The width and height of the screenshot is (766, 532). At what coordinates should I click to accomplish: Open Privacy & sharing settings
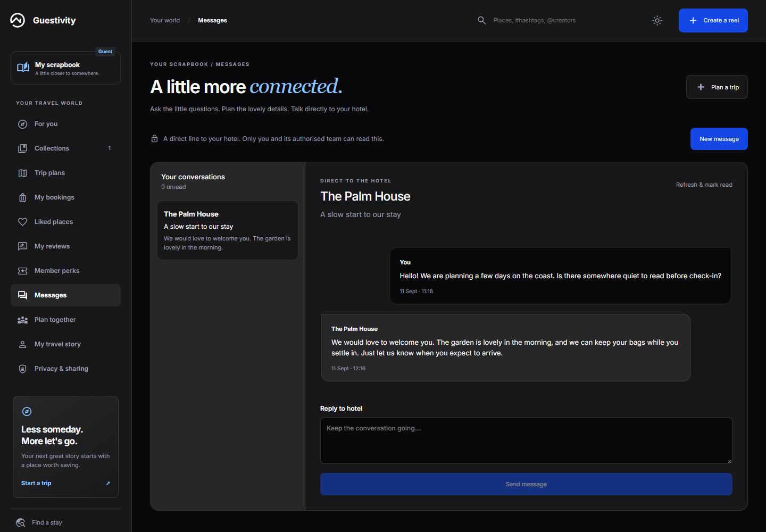65,369
